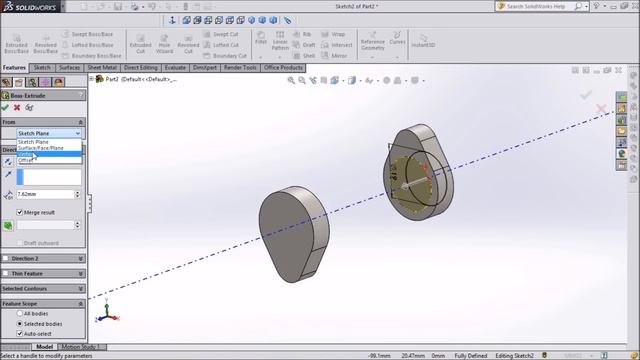Open Reference Geometry tool
The image size is (640, 360).
373,41
